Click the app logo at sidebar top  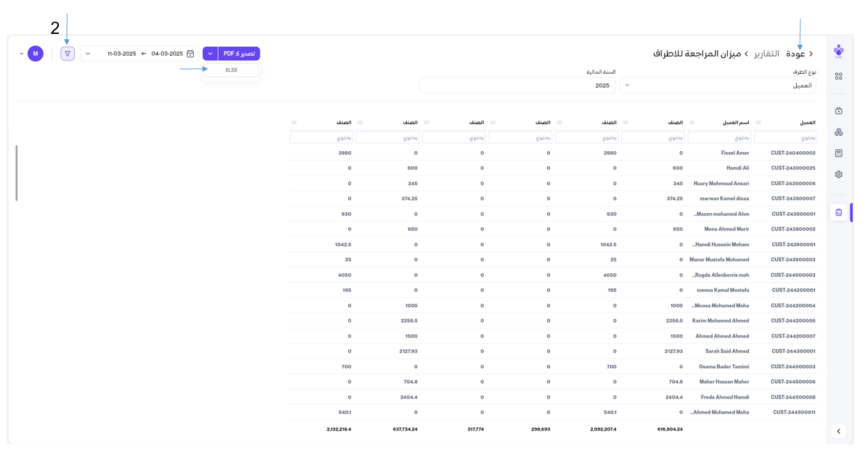(839, 51)
